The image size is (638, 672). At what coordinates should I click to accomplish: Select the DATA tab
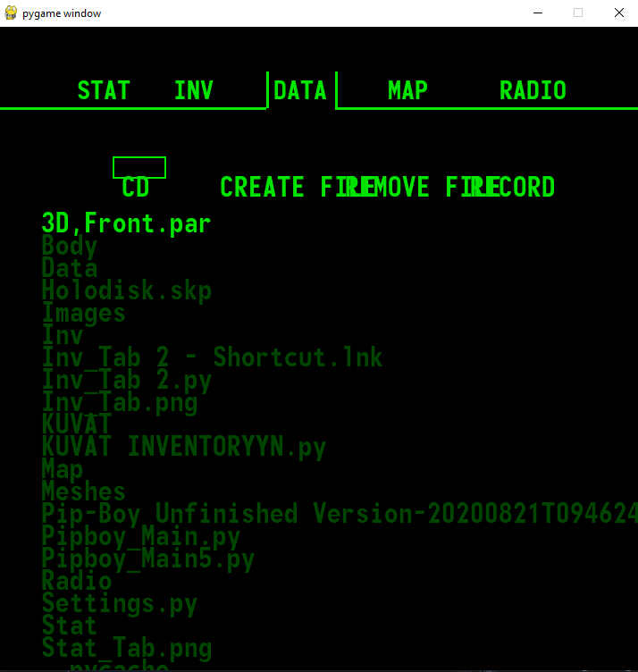pos(300,90)
